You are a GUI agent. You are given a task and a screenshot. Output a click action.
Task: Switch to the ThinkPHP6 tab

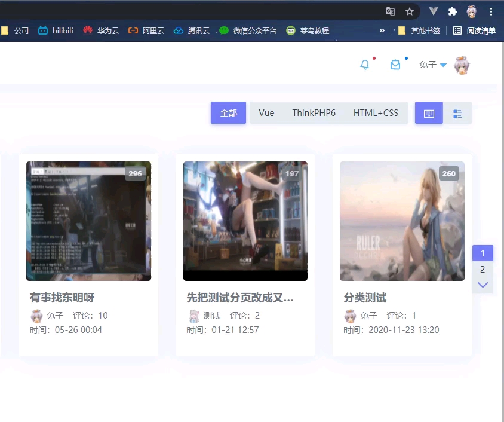313,112
